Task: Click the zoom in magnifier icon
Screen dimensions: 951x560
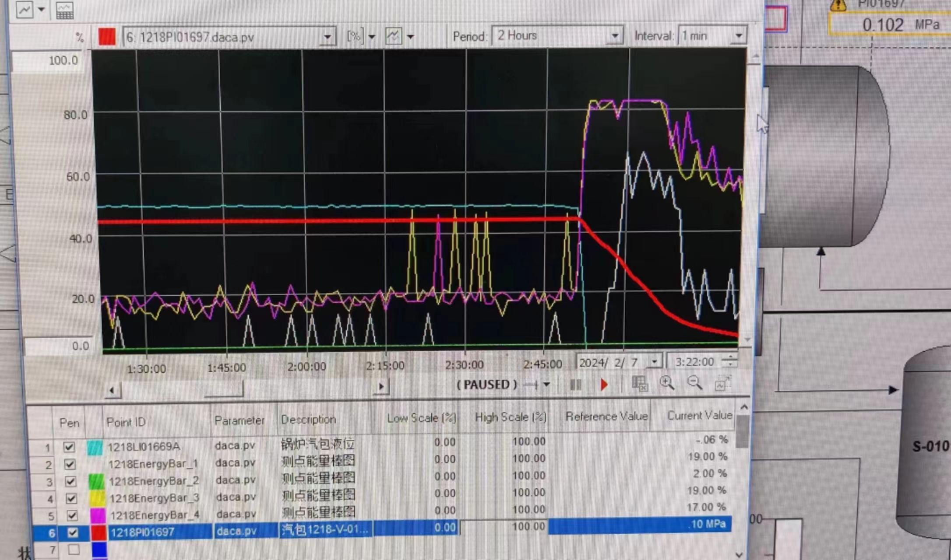Action: tap(666, 383)
